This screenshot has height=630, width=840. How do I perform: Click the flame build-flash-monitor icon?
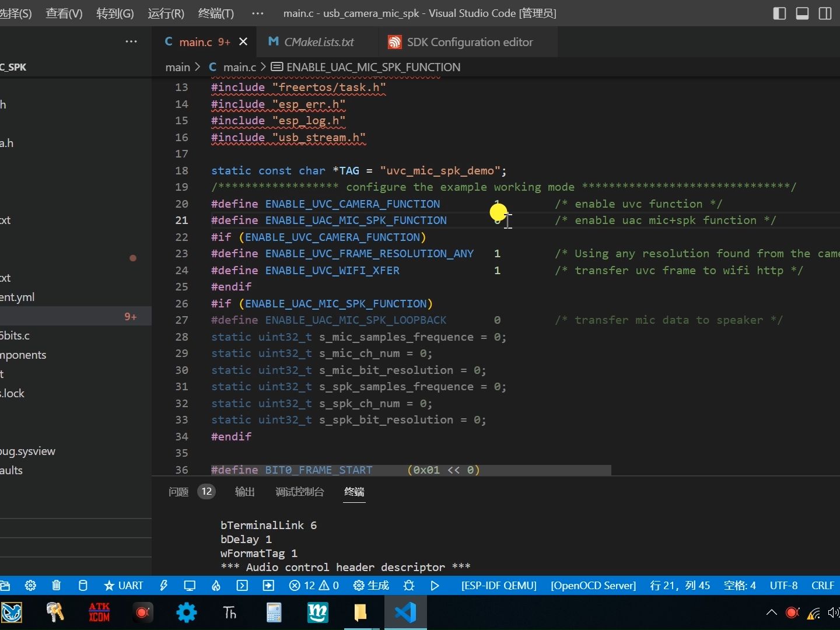(216, 585)
